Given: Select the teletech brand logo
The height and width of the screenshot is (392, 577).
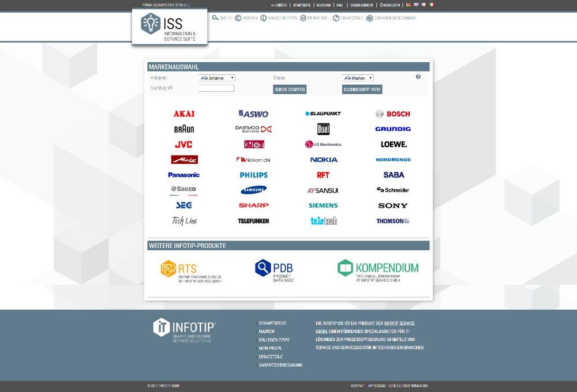Looking at the screenshot, I should point(324,221).
